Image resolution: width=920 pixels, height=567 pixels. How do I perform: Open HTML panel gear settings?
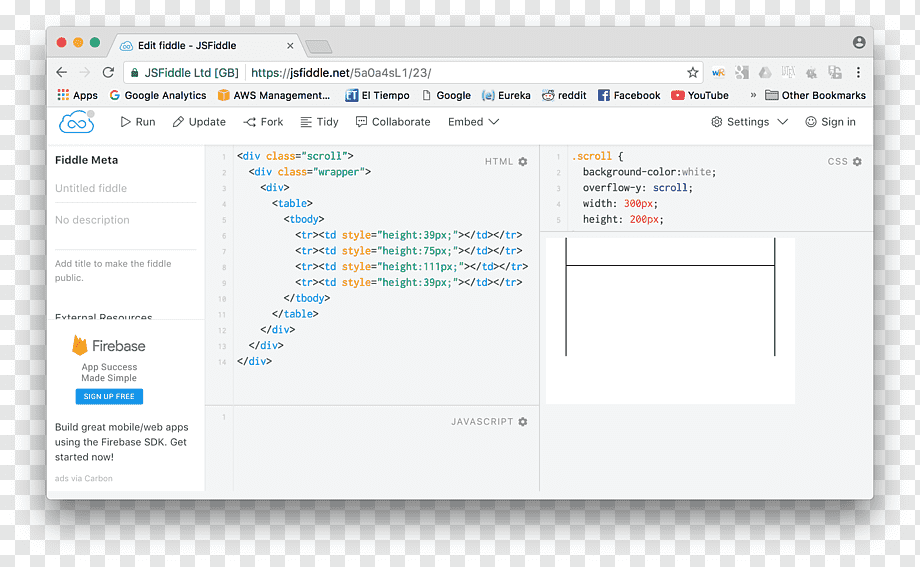point(523,161)
